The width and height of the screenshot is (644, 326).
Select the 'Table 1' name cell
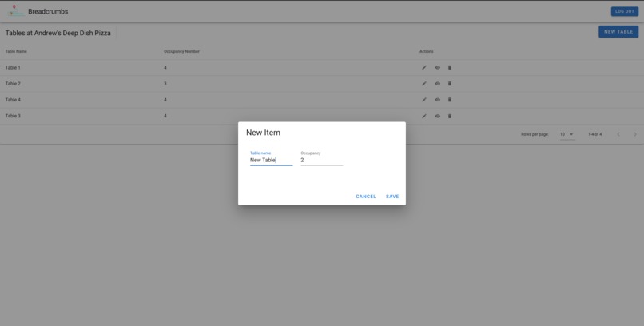(x=13, y=67)
